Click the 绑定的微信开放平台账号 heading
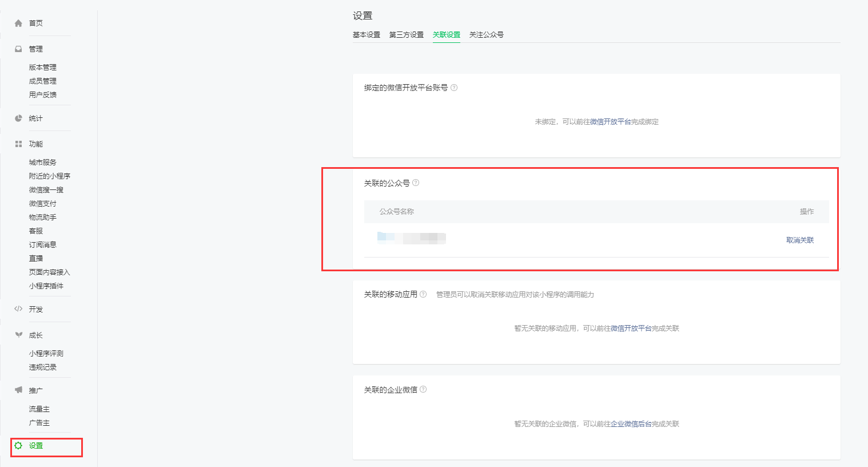The image size is (868, 467). pyautogui.click(x=406, y=88)
